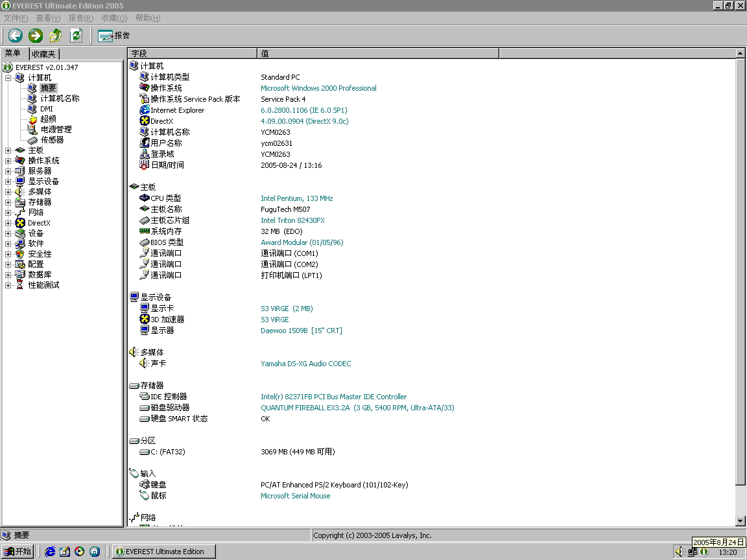Select the EVEREST v2.01.347 root node
The height and width of the screenshot is (560, 747).
click(x=47, y=67)
